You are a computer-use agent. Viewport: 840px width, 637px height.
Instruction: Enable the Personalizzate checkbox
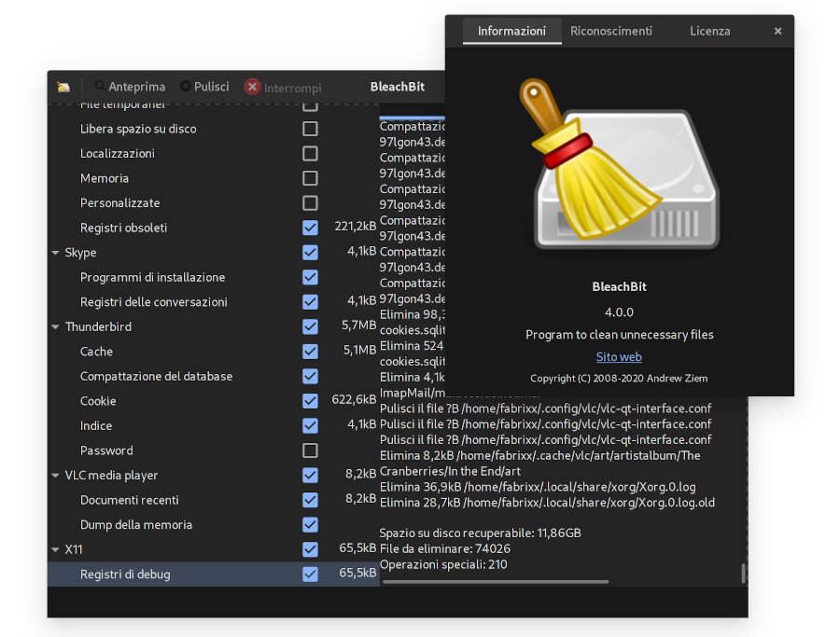click(310, 203)
